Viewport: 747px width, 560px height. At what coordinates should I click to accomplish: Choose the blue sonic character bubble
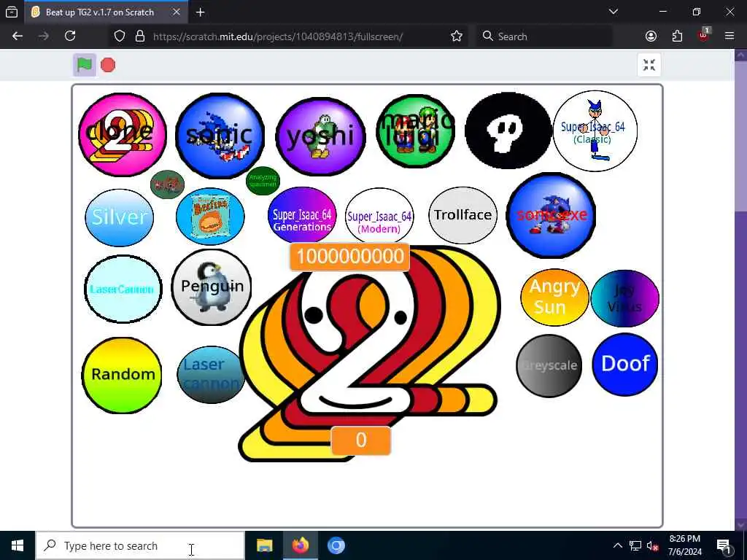pos(220,136)
